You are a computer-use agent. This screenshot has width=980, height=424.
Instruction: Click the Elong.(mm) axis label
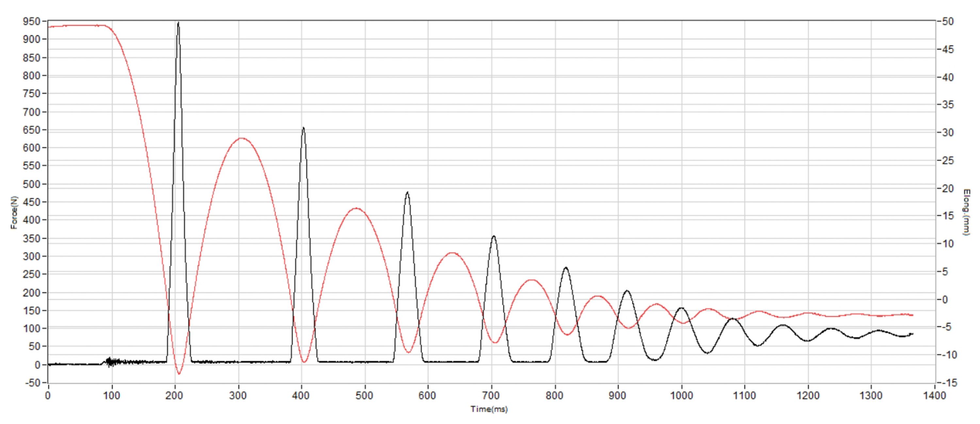coord(967,212)
